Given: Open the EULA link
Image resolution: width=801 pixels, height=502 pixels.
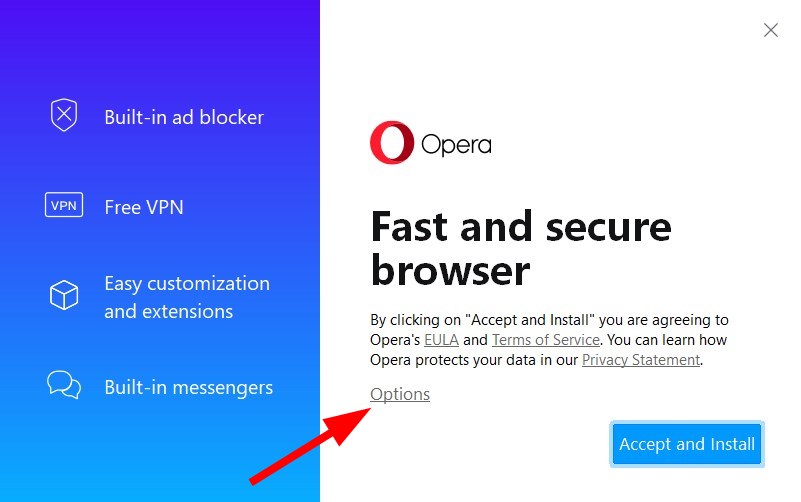Looking at the screenshot, I should tap(441, 340).
